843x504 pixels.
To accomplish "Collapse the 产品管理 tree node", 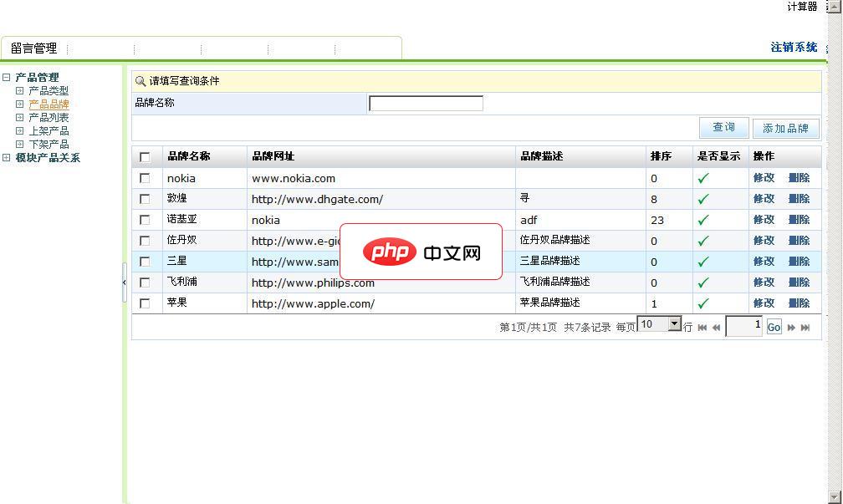I will (x=7, y=78).
